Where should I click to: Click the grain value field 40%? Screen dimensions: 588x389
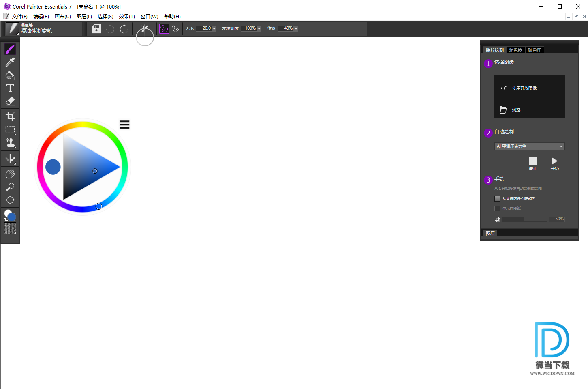tap(286, 28)
